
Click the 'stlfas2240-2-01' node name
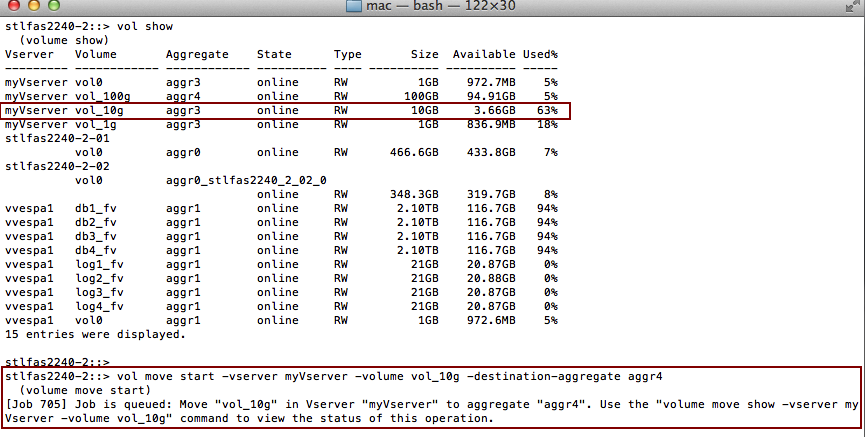(57, 138)
